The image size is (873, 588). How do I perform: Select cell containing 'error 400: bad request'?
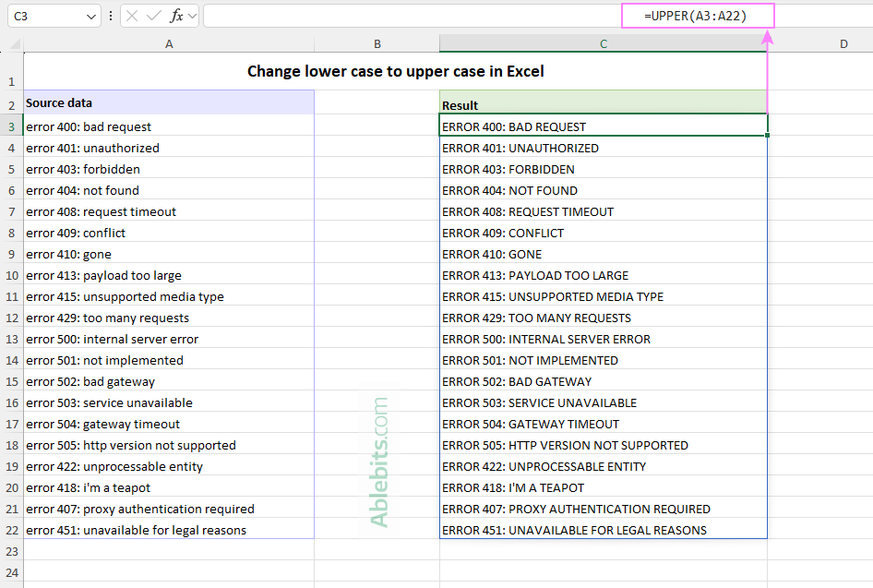pos(169,126)
